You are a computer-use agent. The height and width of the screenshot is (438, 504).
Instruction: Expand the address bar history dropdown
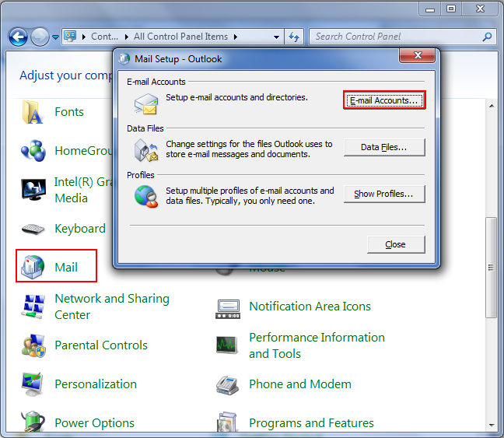[x=277, y=37]
